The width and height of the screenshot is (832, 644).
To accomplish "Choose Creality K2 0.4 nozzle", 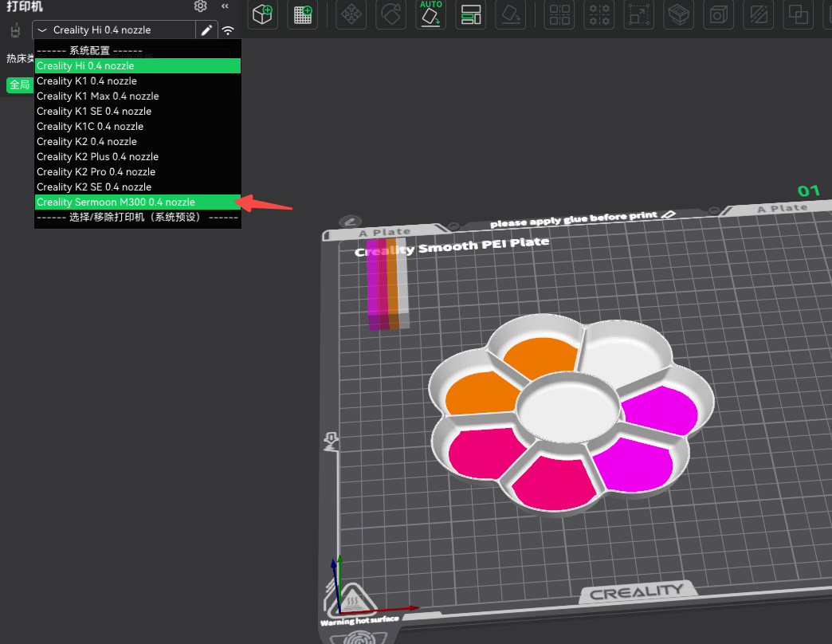I will 137,142.
